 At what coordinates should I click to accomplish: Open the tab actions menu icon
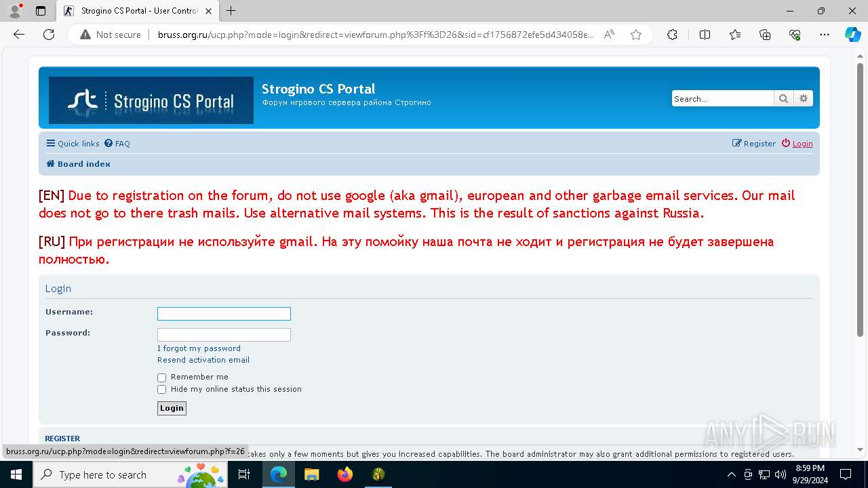pyautogui.click(x=41, y=11)
